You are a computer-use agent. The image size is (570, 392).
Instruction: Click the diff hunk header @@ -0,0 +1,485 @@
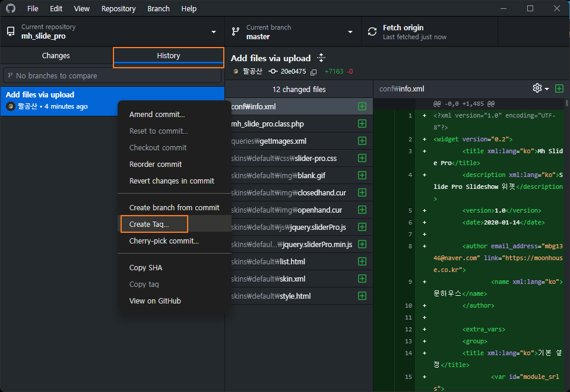tap(464, 103)
